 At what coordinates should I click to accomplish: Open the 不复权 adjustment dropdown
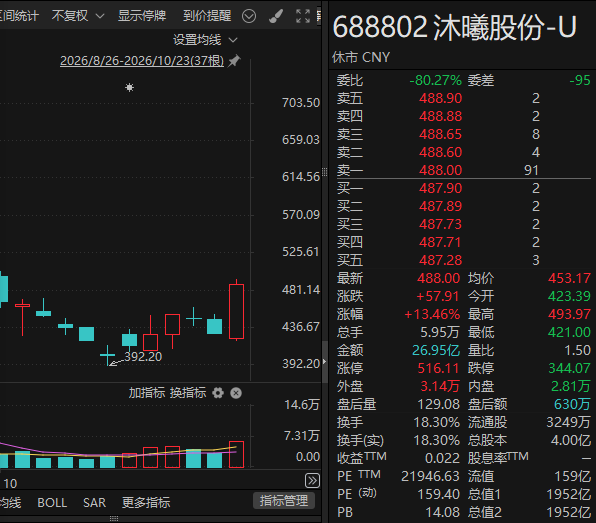pos(78,16)
